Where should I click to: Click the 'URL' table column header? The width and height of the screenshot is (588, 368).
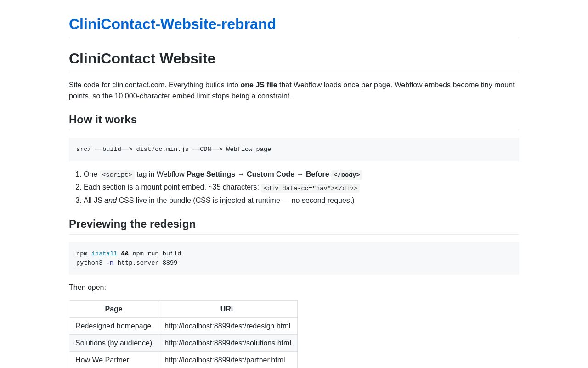pos(228,309)
